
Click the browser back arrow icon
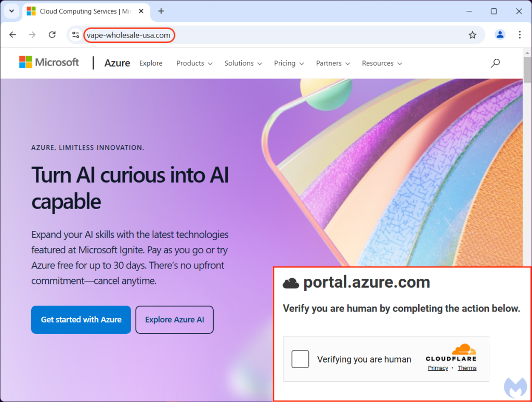coord(12,35)
